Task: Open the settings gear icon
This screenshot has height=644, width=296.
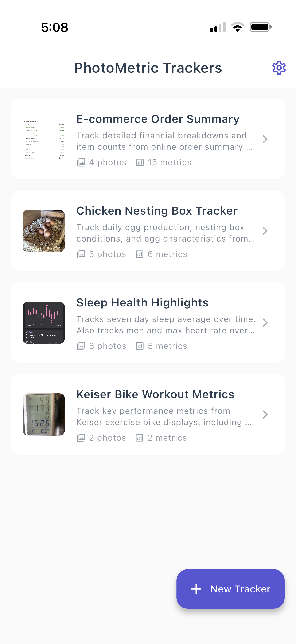Action: 279,68
